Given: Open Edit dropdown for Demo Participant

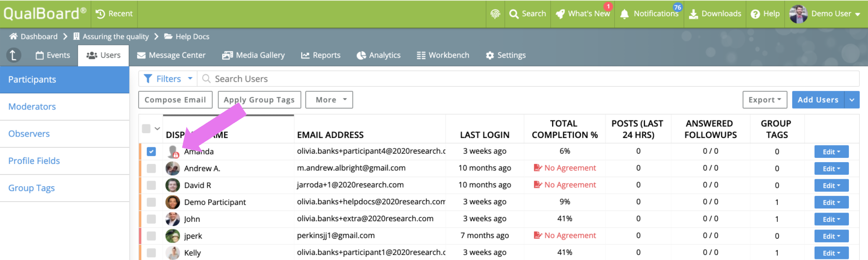Looking at the screenshot, I should click(831, 202).
